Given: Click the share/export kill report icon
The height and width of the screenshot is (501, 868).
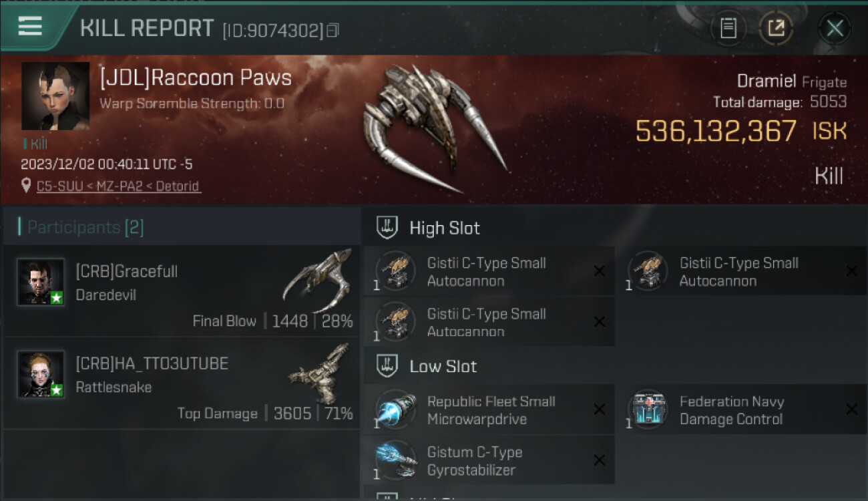Looking at the screenshot, I should tap(776, 28).
